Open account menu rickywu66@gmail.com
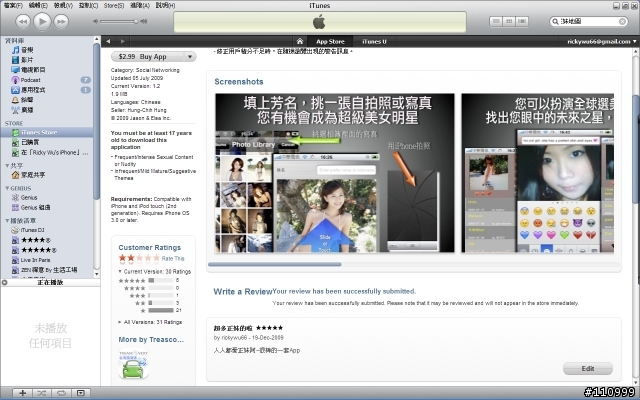640x400 pixels. click(601, 41)
